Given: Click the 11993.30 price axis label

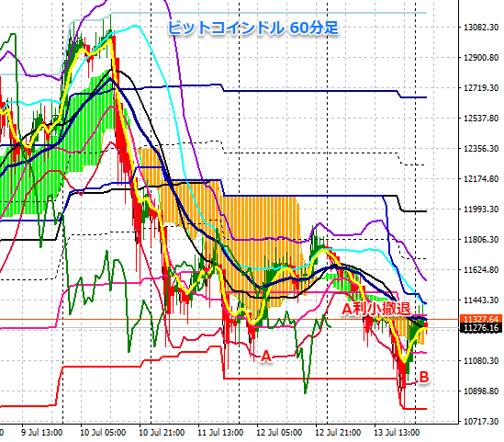Looking at the screenshot, I should [481, 210].
